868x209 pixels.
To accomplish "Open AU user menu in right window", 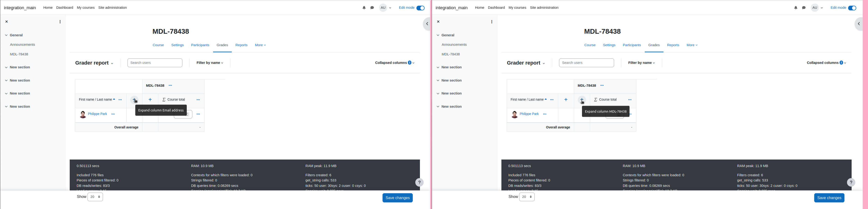I will [817, 8].
